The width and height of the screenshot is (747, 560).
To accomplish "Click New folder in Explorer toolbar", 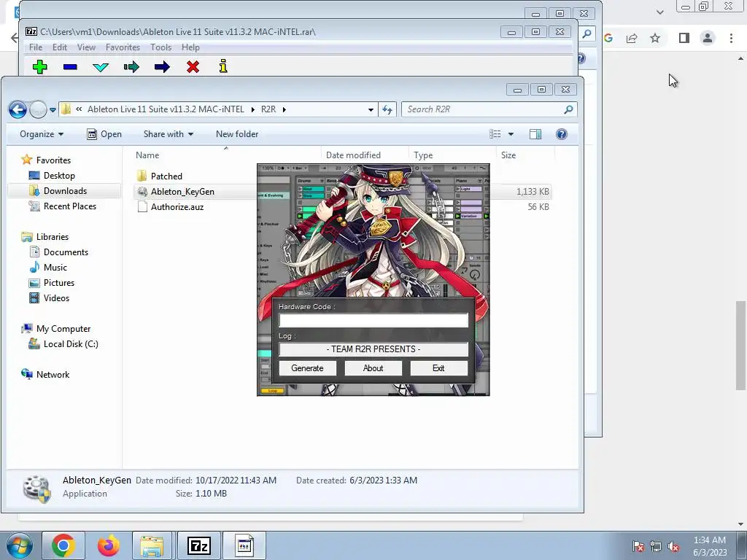I will (x=237, y=134).
